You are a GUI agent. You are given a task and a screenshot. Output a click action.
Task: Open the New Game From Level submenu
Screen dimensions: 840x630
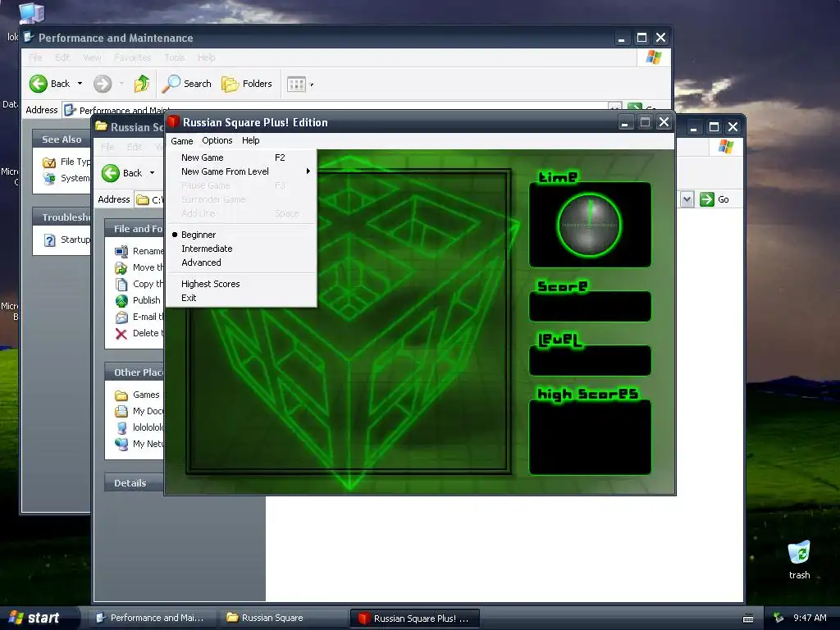[x=242, y=171]
